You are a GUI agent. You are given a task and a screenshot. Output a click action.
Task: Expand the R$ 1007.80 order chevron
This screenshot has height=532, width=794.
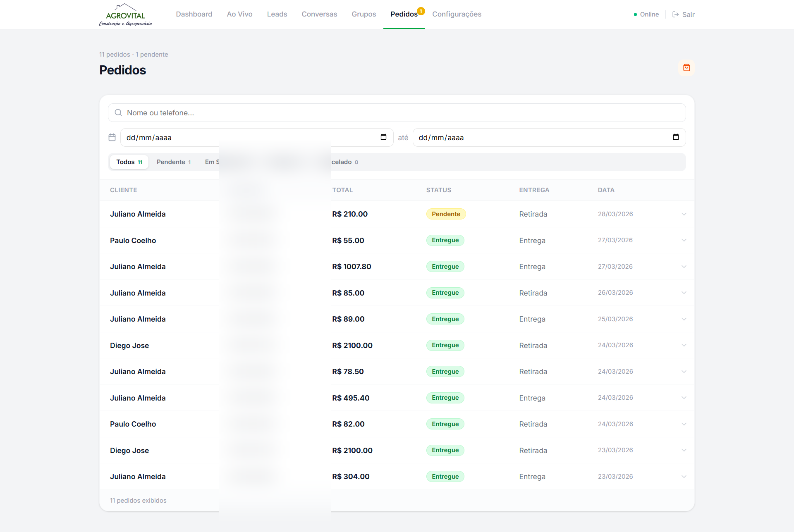coord(684,267)
